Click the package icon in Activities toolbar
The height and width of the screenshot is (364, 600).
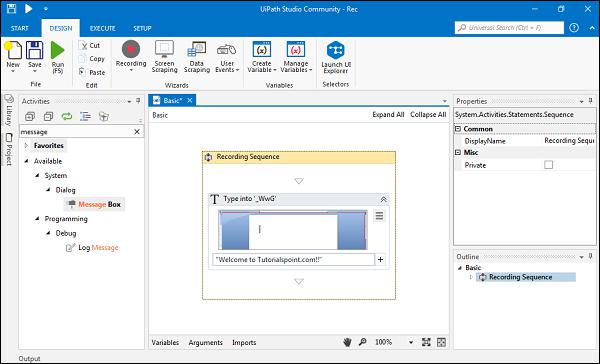104,116
